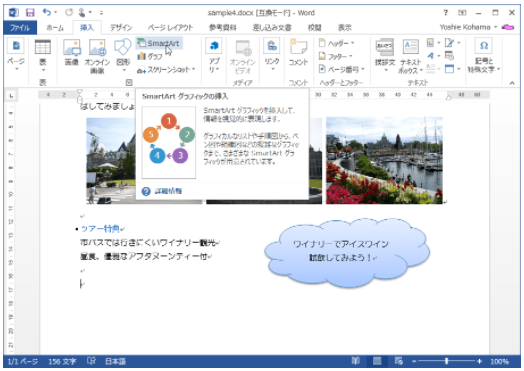
Task: Click the tab selector at ruler corner
Action: tap(11, 96)
